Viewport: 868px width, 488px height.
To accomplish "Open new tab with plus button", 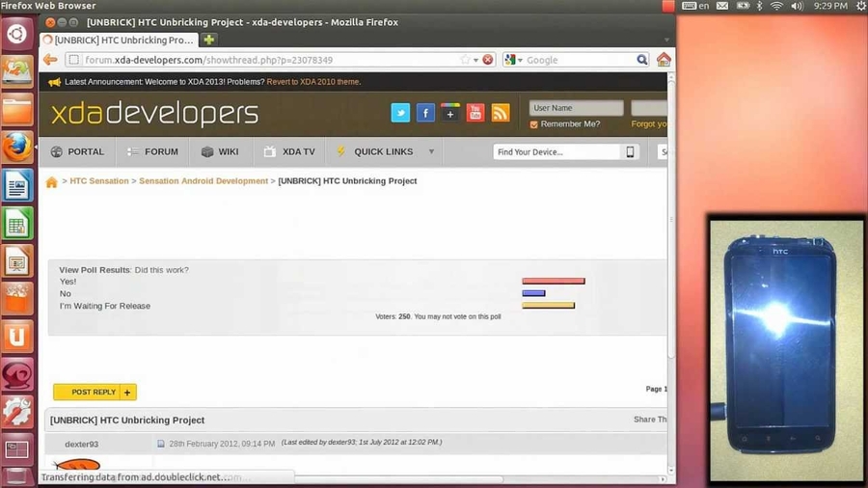I will [208, 40].
